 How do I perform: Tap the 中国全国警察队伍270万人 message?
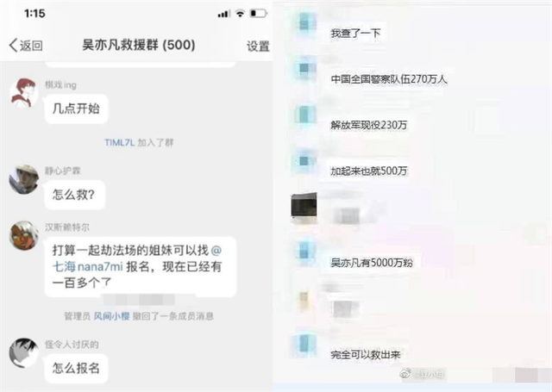(x=389, y=79)
